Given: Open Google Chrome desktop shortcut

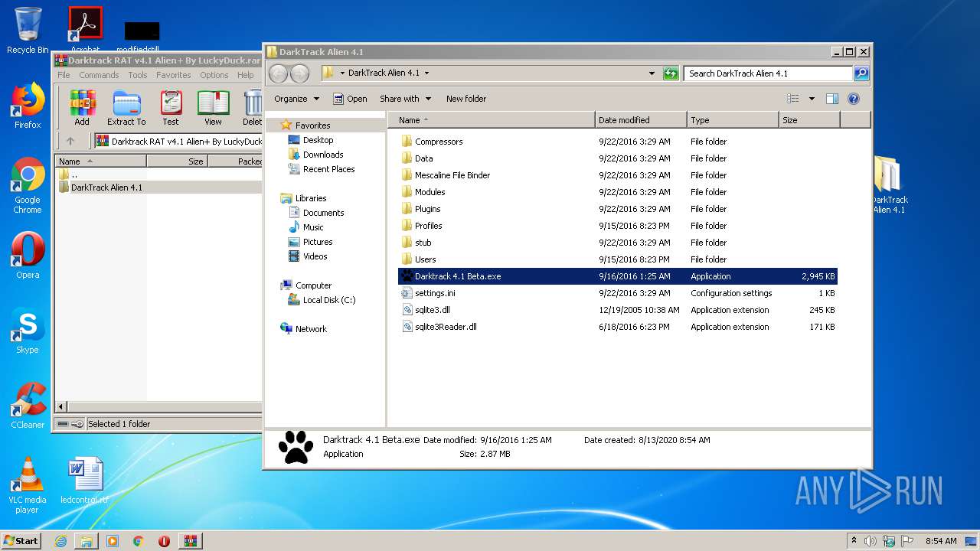Looking at the screenshot, I should pyautogui.click(x=28, y=185).
